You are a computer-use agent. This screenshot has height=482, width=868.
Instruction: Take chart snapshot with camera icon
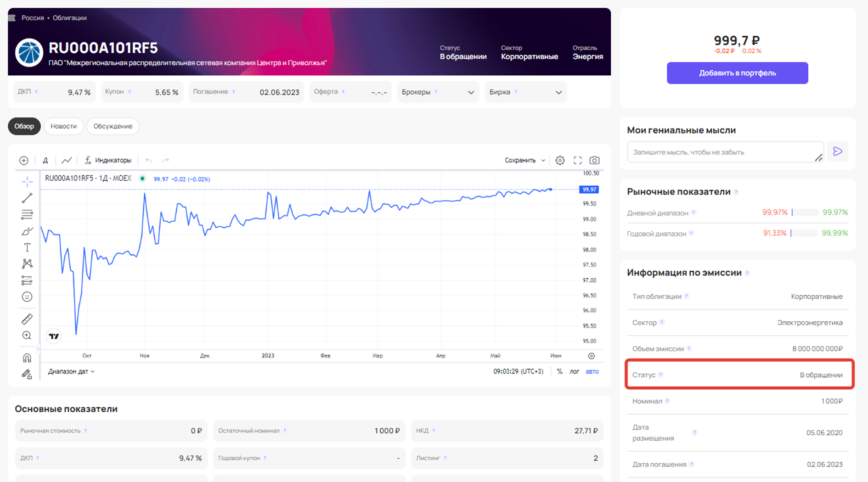pos(594,160)
